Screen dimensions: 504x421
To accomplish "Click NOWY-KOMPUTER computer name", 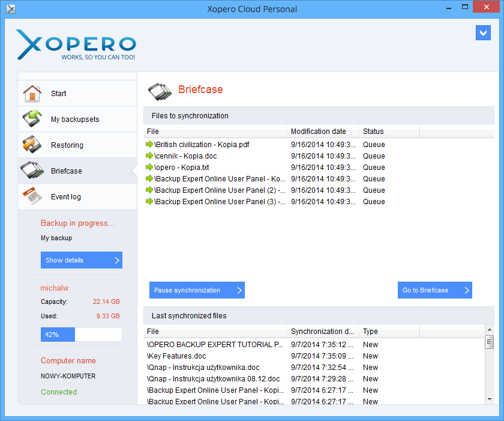I will tap(68, 376).
